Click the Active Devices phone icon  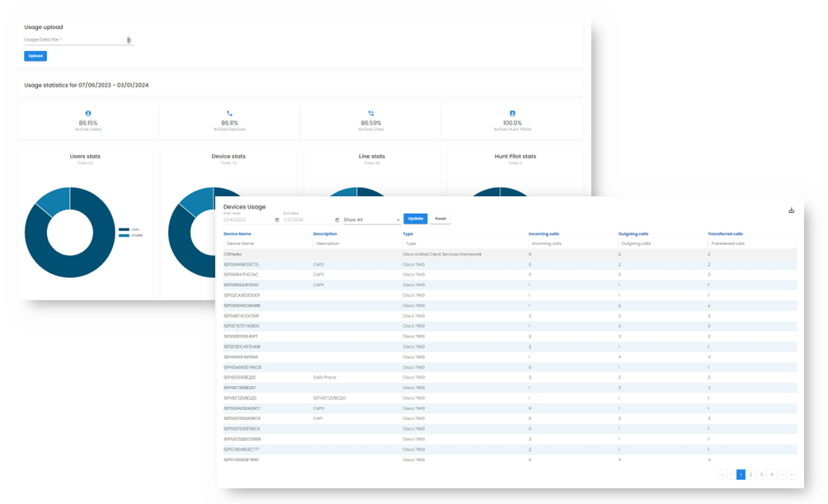[228, 113]
